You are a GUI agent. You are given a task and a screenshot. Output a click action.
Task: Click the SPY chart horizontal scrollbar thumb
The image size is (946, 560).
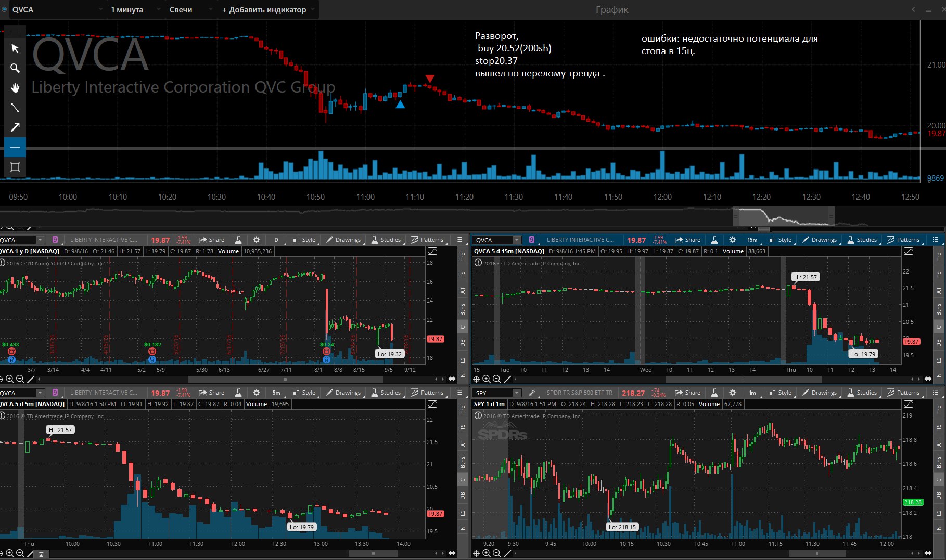point(817,553)
